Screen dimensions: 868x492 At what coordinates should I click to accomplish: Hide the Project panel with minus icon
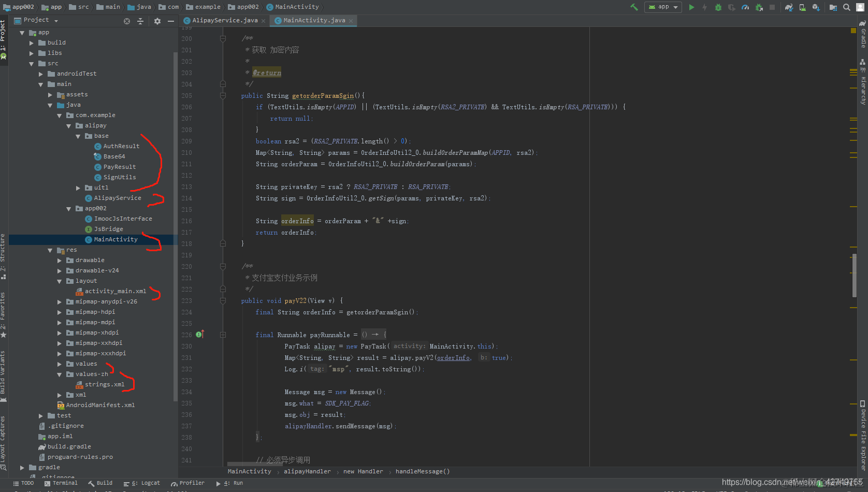[170, 21]
